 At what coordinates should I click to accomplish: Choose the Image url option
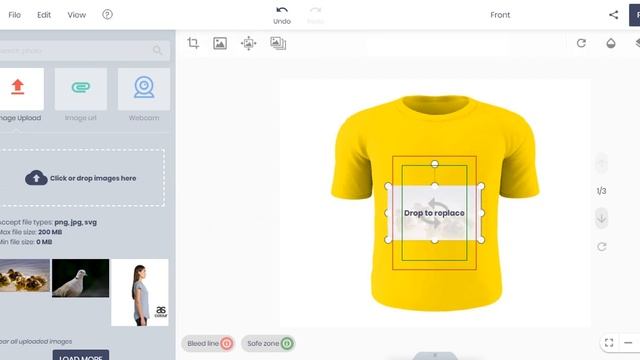click(81, 96)
